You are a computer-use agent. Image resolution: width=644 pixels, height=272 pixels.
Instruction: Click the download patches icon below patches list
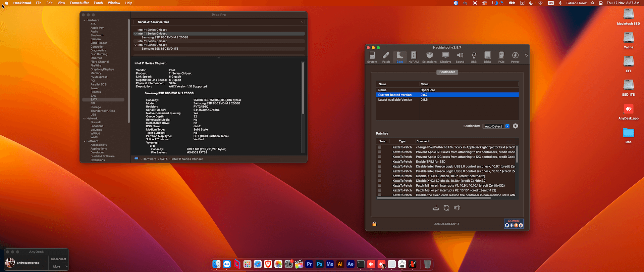(436, 208)
